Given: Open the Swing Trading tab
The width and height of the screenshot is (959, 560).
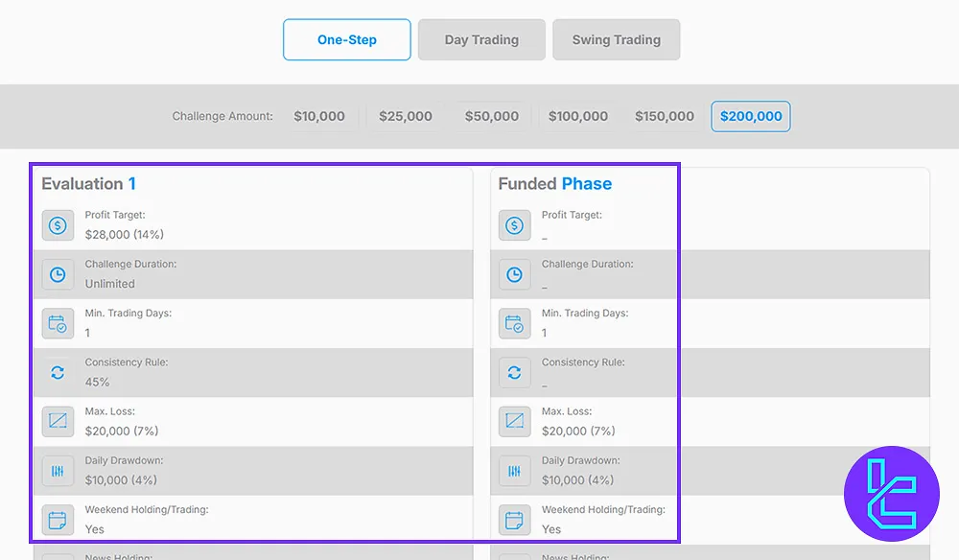Looking at the screenshot, I should point(616,39).
